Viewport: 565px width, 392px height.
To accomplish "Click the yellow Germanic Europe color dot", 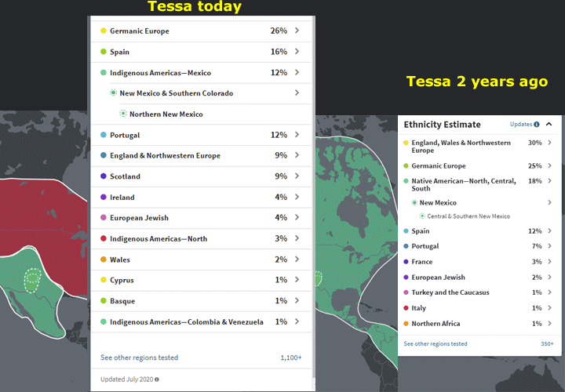I will coord(104,31).
